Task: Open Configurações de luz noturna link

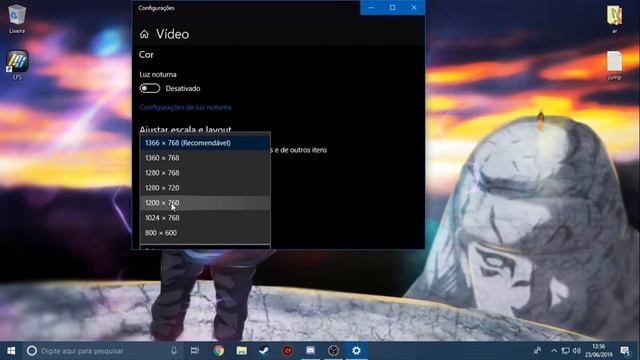Action: coord(185,107)
